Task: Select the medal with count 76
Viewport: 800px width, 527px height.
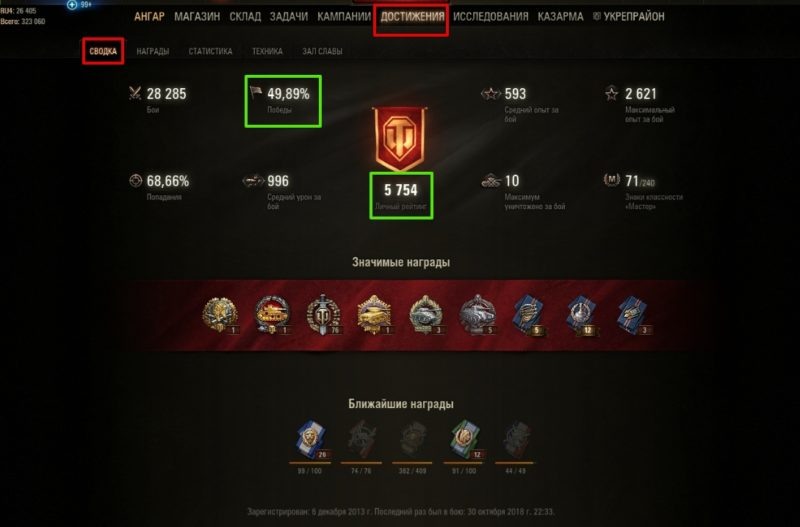Action: click(x=323, y=315)
